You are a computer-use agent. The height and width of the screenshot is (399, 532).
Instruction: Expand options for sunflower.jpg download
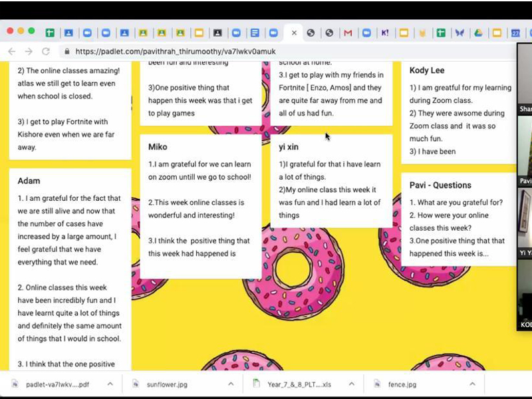pyautogui.click(x=231, y=384)
